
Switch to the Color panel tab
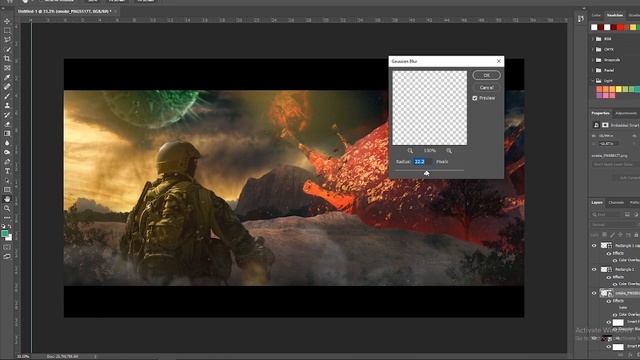(596, 16)
